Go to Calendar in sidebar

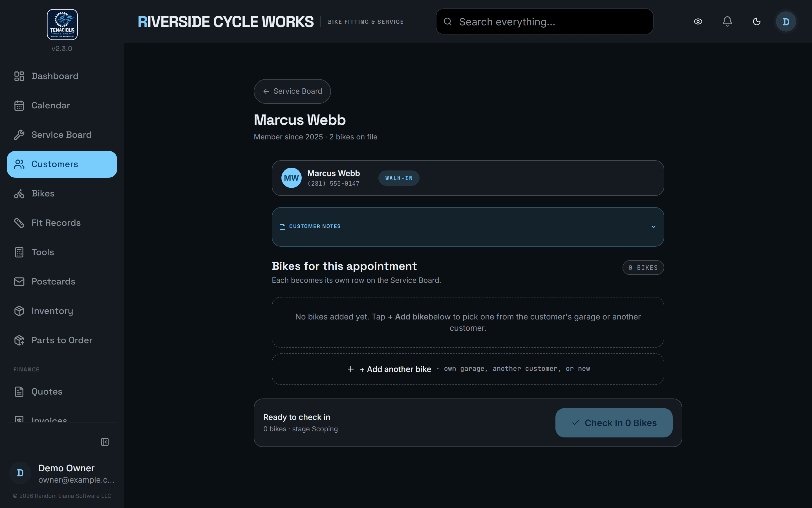(x=62, y=106)
